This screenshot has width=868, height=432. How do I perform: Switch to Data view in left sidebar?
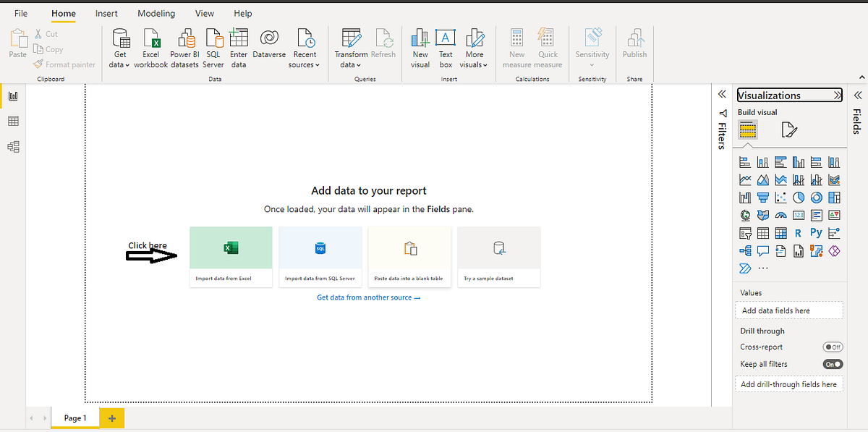point(13,121)
